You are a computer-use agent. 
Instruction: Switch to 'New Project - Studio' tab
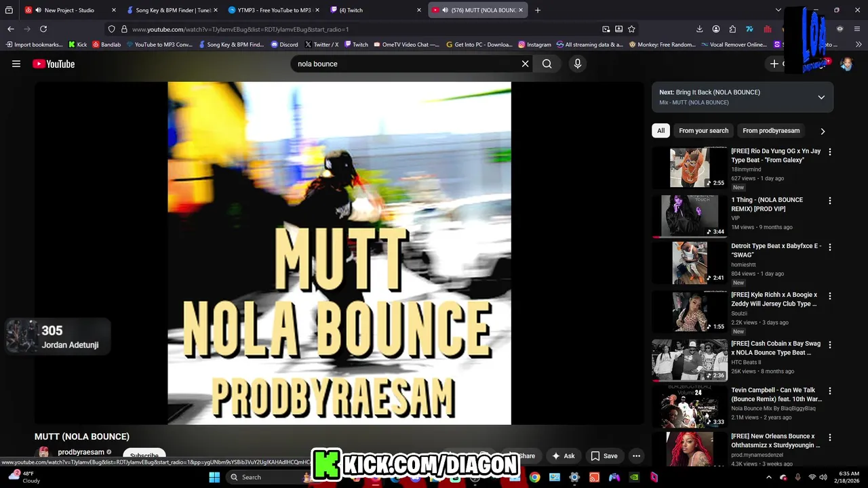(x=69, y=10)
